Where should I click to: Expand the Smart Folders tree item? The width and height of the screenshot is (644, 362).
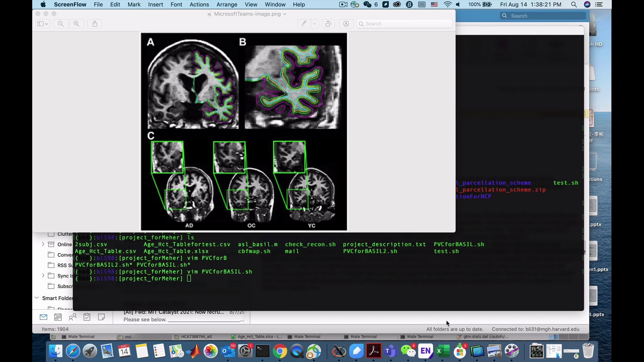[37, 298]
